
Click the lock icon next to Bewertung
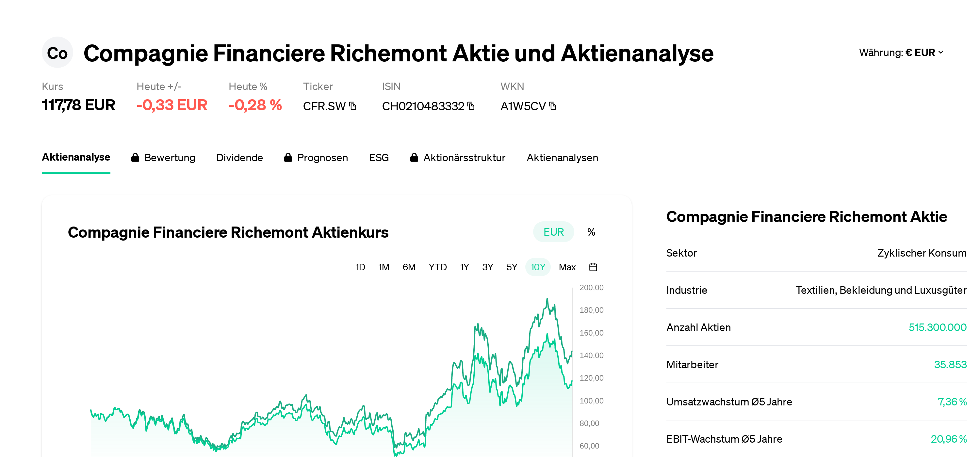[135, 157]
